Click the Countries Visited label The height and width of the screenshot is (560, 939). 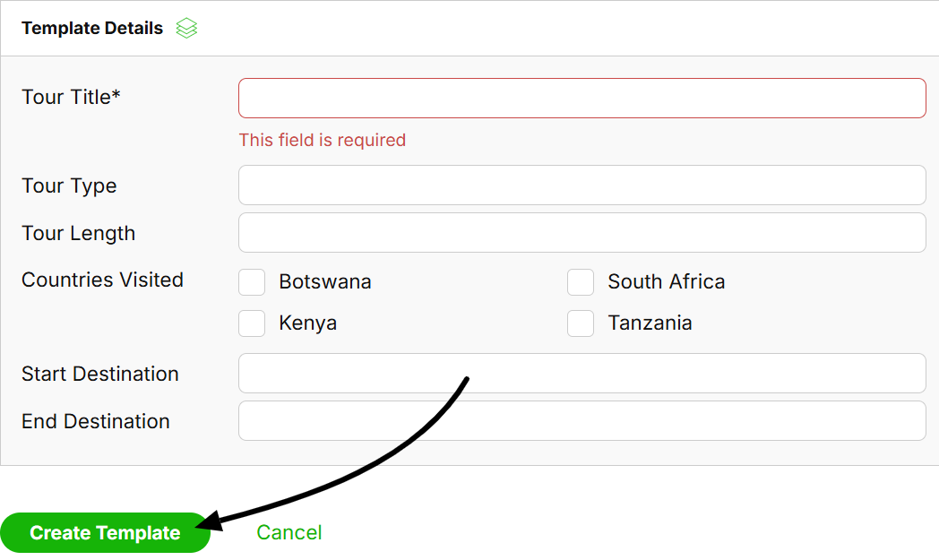(102, 280)
